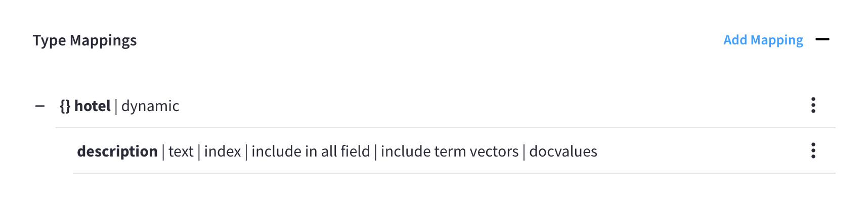Click the Type Mappings heading
Image resolution: width=868 pixels, height=206 pixels.
coord(85,40)
